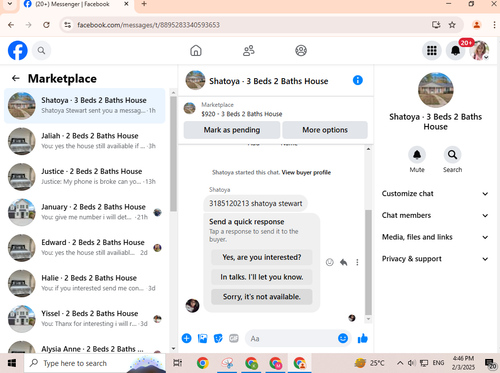Open the volume control in system tray
Screen dimensions: 500x373
point(411,363)
